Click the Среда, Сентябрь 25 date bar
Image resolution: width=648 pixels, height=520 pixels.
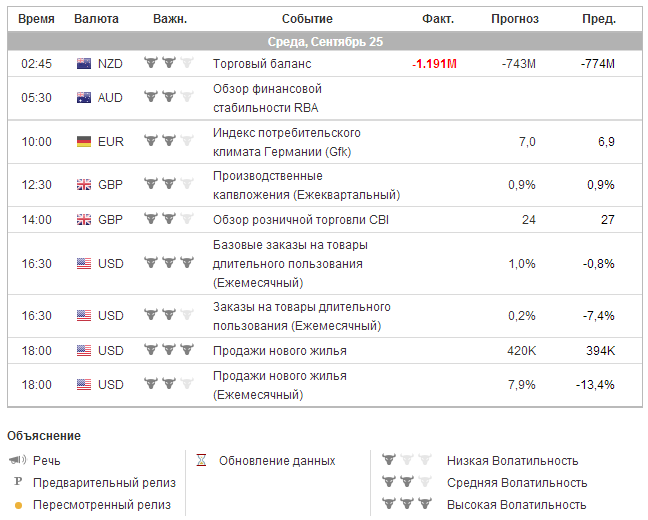click(x=325, y=42)
